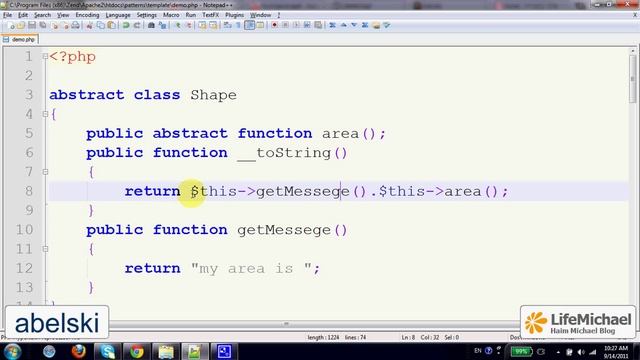Viewport: 640px width, 360px height.
Task: Click '__toString()' on line 6
Action: coord(292,153)
